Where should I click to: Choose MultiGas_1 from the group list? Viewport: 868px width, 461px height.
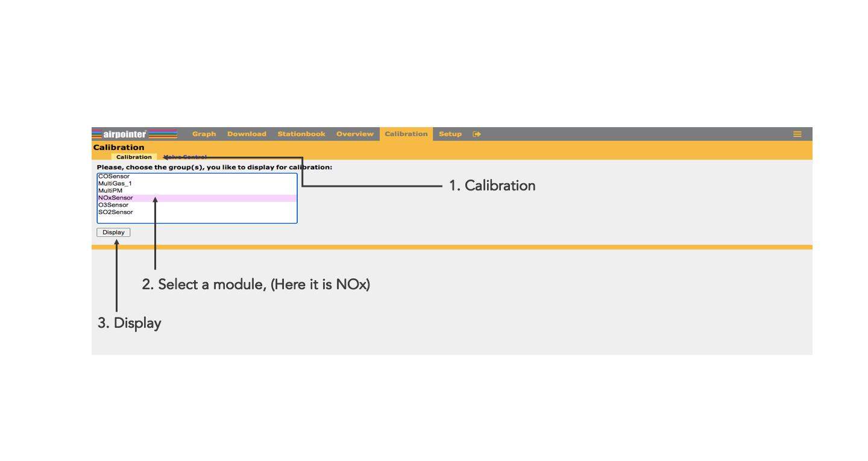tap(115, 184)
